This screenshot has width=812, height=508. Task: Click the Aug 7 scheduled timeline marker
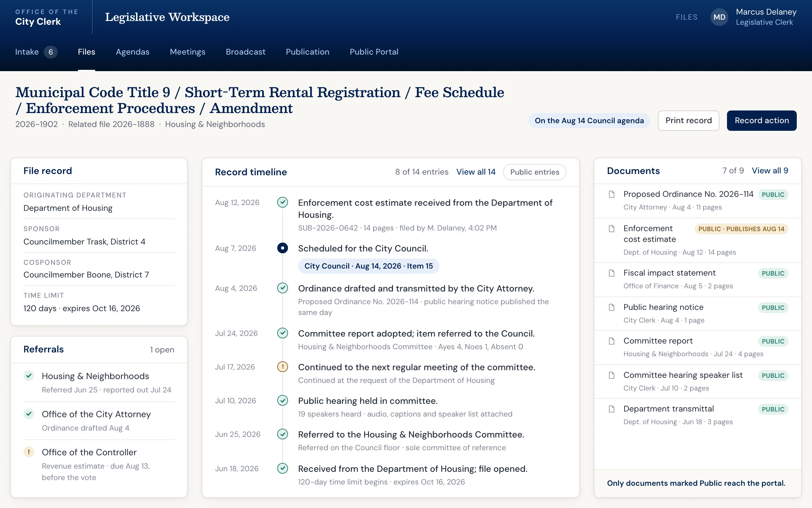click(x=283, y=248)
